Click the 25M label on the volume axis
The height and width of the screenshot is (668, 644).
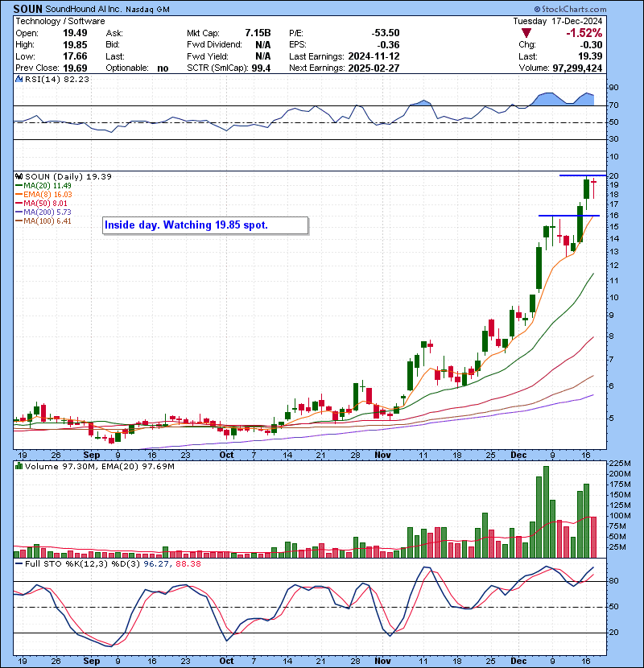(617, 547)
